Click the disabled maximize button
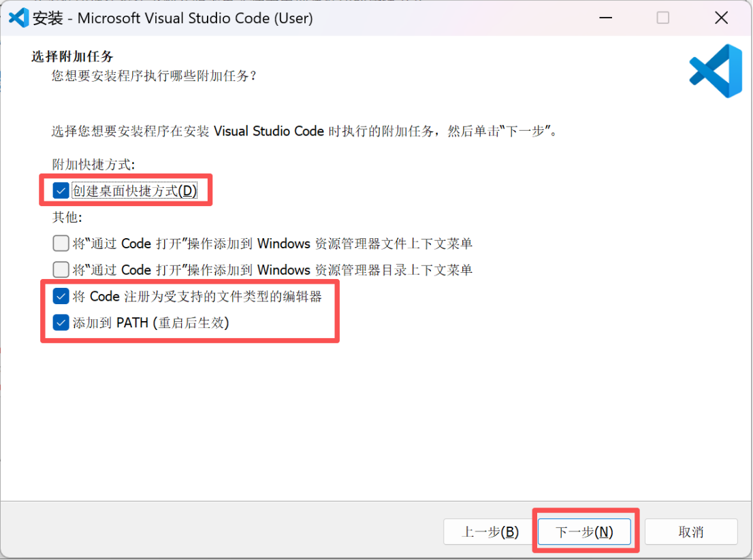 663,18
